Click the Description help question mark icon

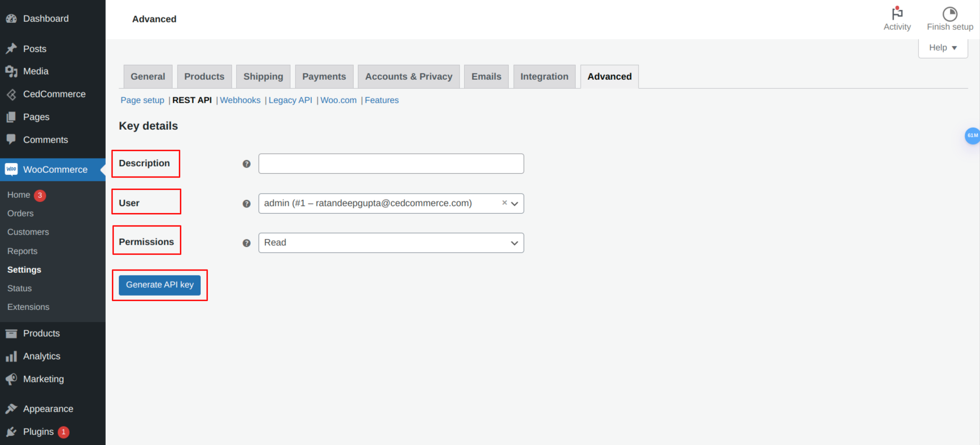point(246,164)
